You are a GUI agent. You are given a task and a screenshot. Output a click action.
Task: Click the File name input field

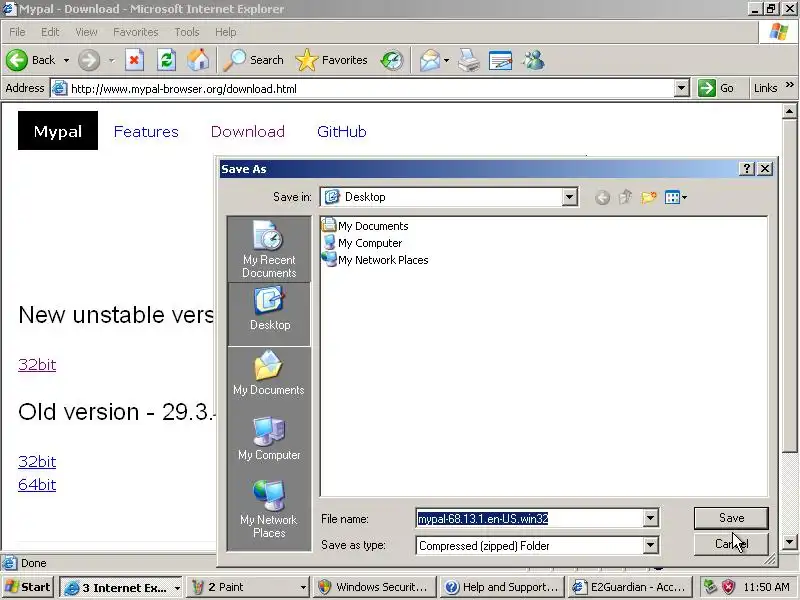pos(529,518)
